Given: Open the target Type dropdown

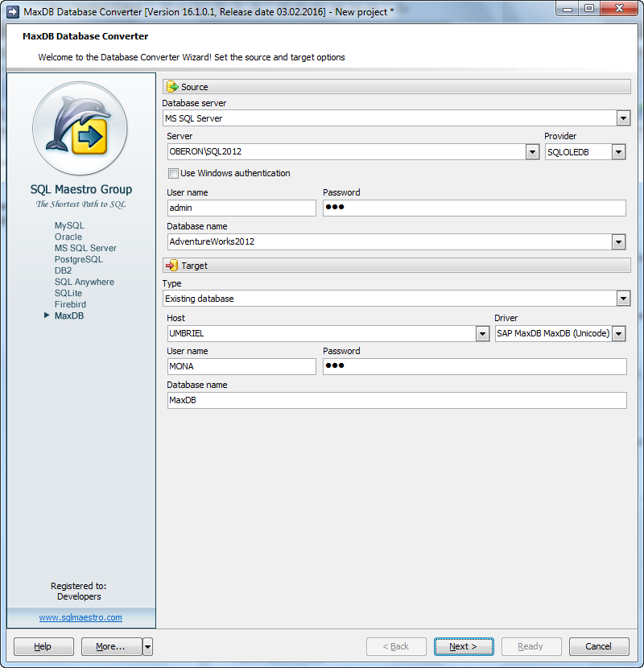Looking at the screenshot, I should pyautogui.click(x=623, y=298).
